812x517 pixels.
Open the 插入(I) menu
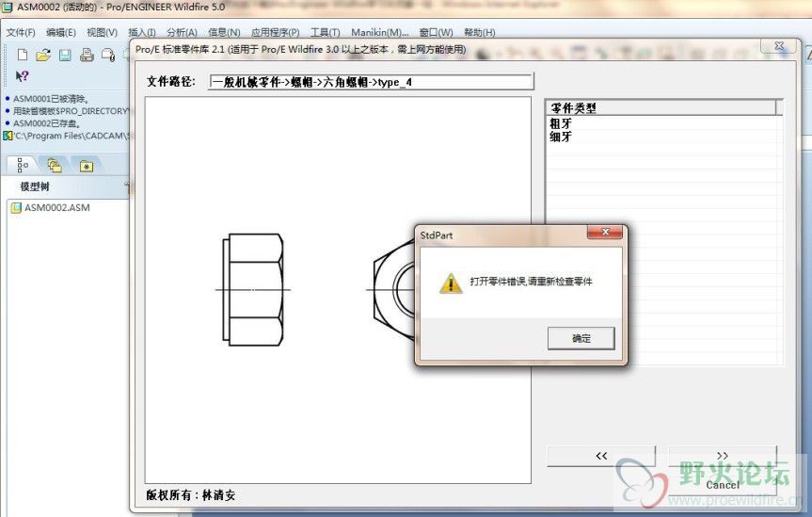click(x=142, y=33)
